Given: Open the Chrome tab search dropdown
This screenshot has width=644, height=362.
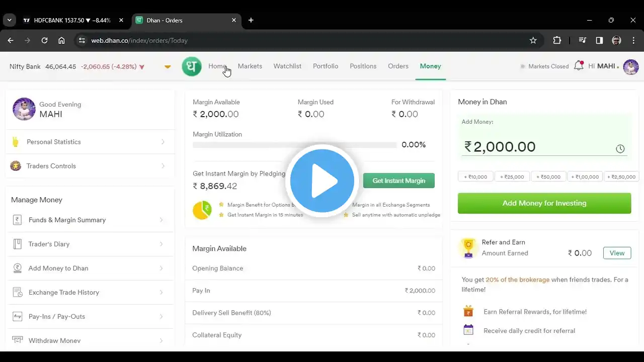Looking at the screenshot, I should coord(9,20).
